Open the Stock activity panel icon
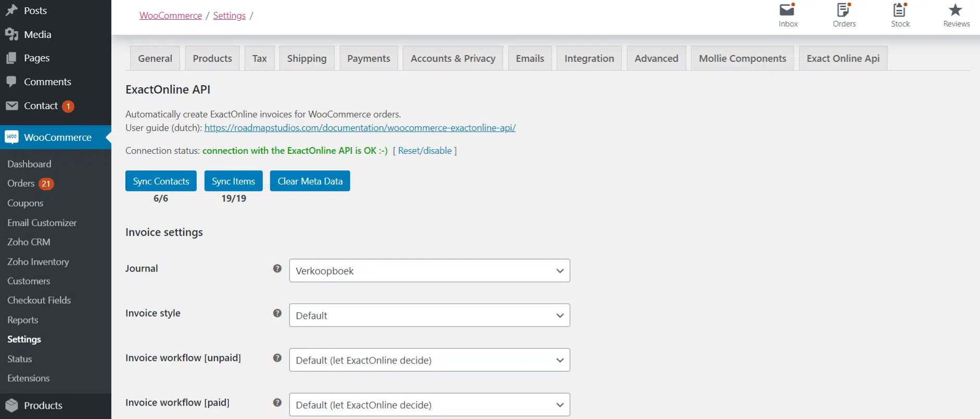The height and width of the screenshot is (419, 980). pyautogui.click(x=900, y=10)
